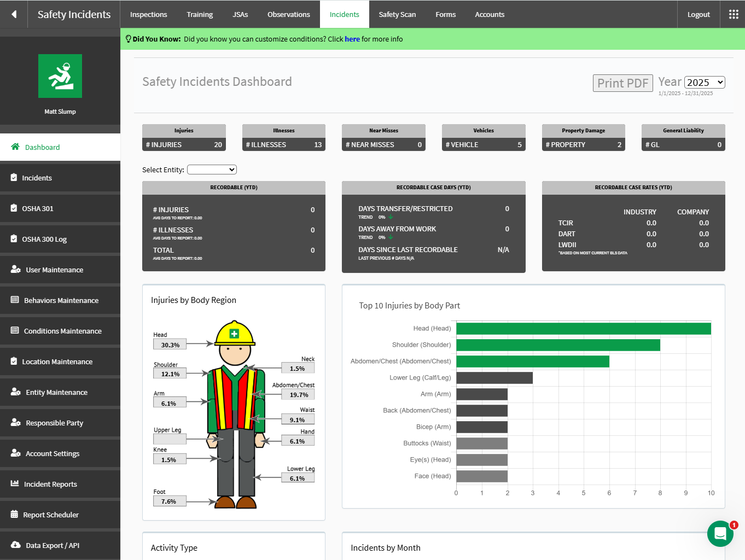Click the Neck 1.5% value box
This screenshot has width=745, height=560.
[298, 368]
